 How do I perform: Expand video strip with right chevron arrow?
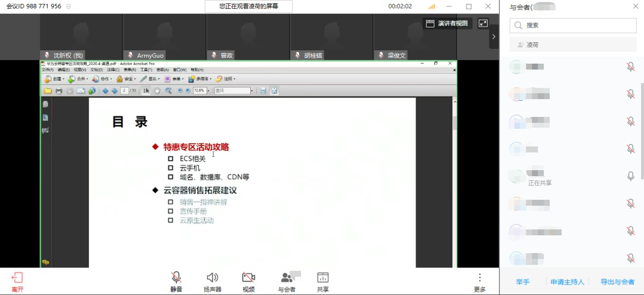click(493, 37)
